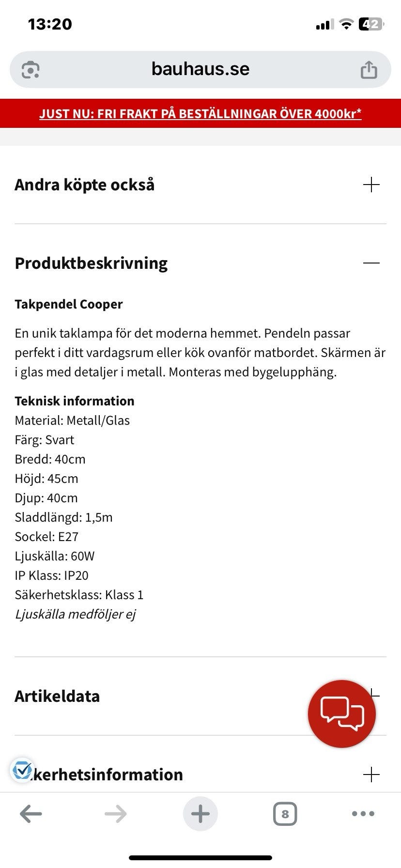Tap the bauhaus.se address field
401x868 pixels.
tap(200, 69)
